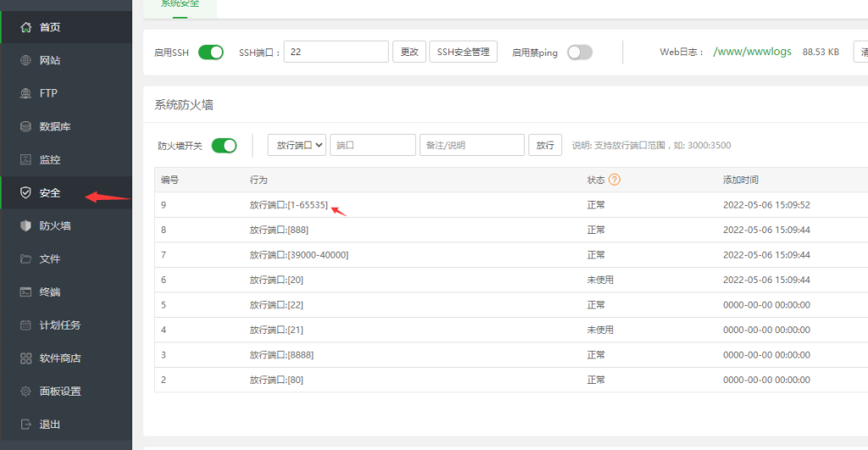Select the rule 放行端口:[39000-40000]

pos(299,255)
